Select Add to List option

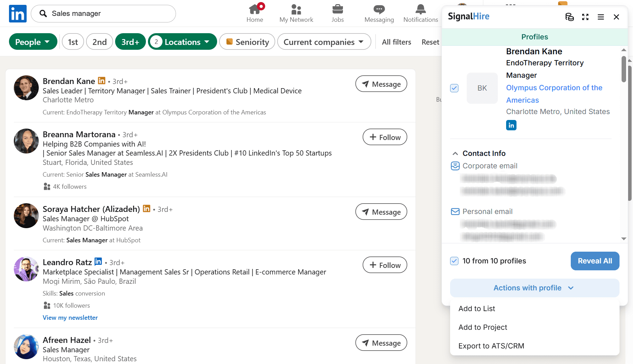click(x=477, y=309)
